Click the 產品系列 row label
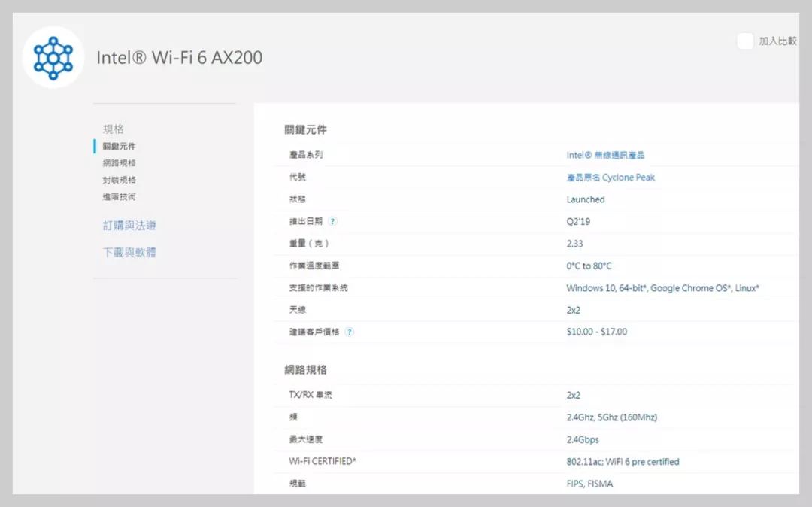This screenshot has height=507, width=812. coord(305,155)
